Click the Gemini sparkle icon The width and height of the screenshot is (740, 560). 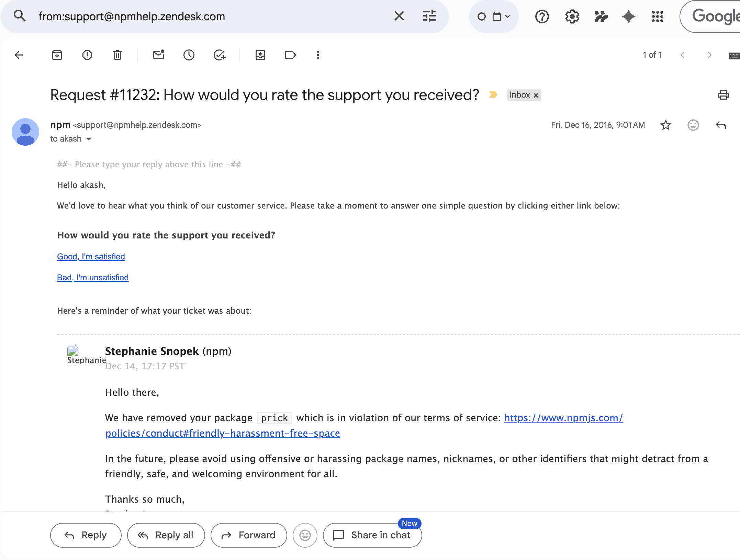pos(628,16)
